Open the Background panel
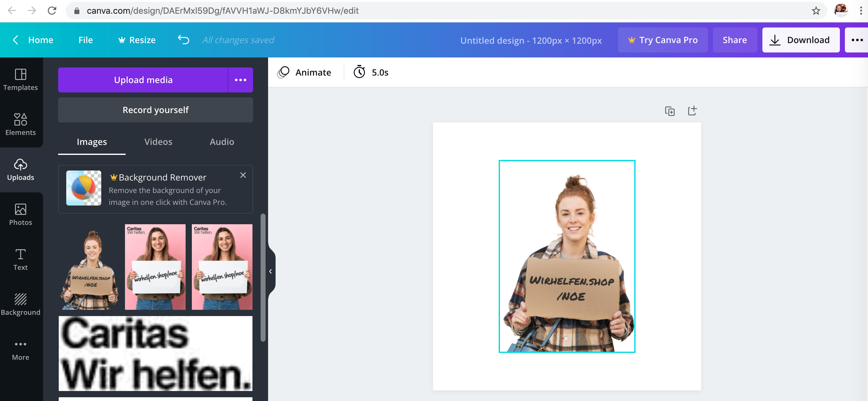Viewport: 868px width, 401px height. 21,304
